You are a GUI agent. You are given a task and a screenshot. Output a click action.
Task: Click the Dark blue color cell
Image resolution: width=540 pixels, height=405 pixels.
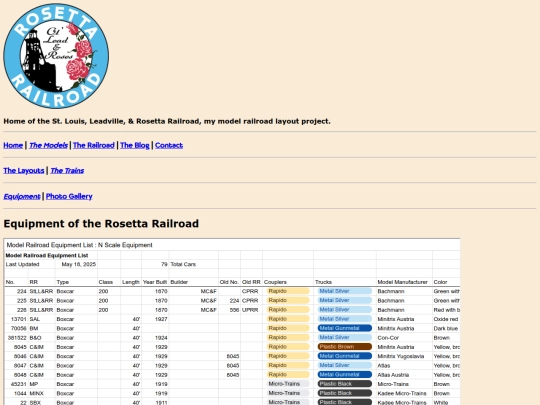point(446,329)
